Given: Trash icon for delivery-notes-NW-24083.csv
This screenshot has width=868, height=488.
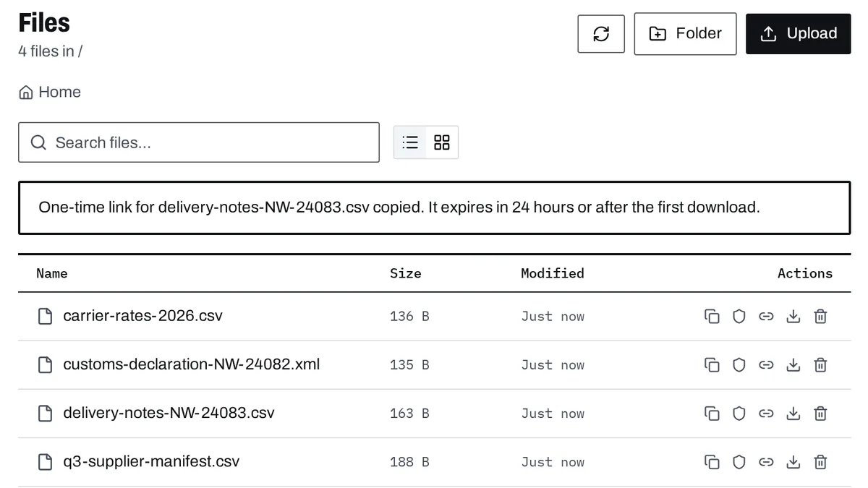Looking at the screenshot, I should pyautogui.click(x=820, y=413).
